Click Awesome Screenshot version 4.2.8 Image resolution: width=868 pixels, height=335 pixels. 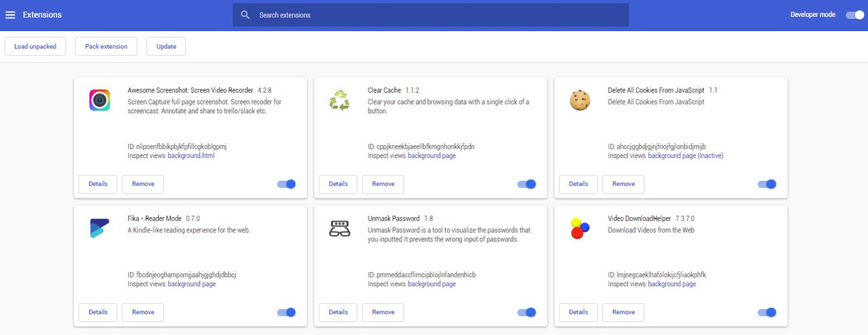[264, 90]
